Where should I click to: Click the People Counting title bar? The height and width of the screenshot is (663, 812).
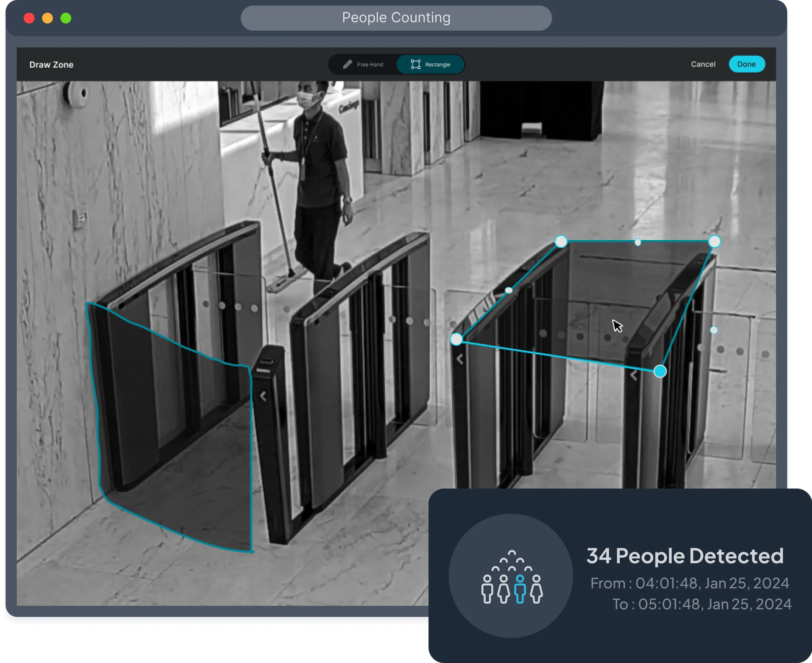pyautogui.click(x=396, y=18)
